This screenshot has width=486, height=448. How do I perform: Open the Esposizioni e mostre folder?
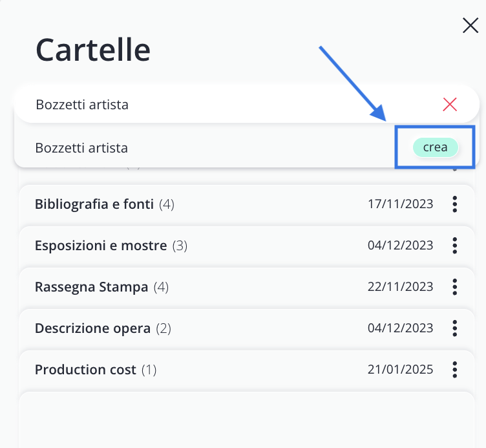[100, 246]
